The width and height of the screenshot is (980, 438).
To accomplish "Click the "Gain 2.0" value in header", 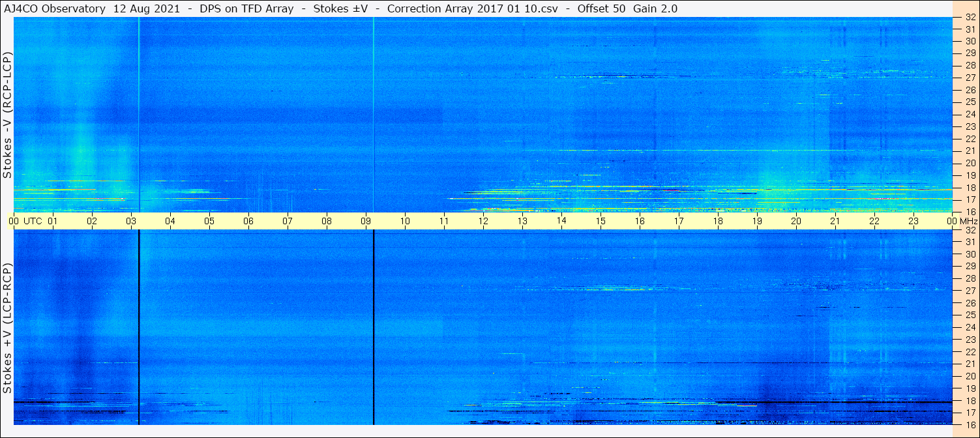I will click(655, 9).
